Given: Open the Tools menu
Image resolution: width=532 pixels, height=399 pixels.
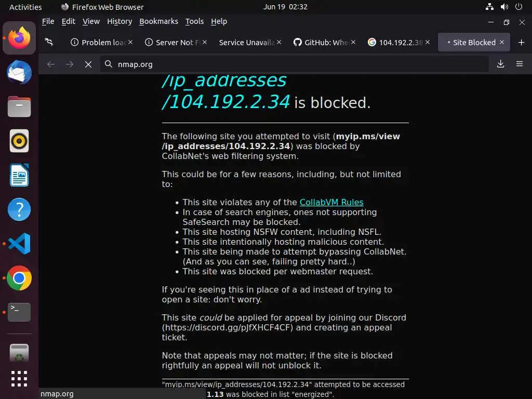Looking at the screenshot, I should coord(194,21).
